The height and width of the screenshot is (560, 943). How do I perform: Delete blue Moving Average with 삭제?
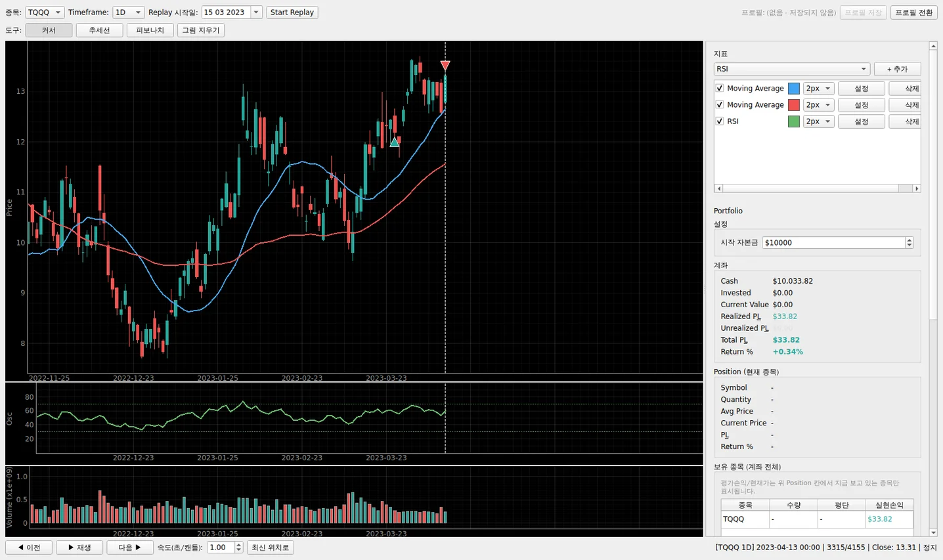click(906, 89)
